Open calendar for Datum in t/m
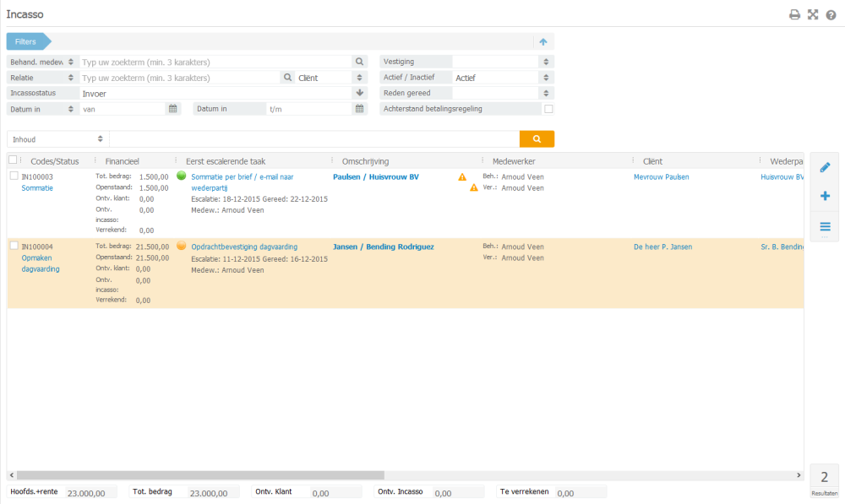The height and width of the screenshot is (504, 845). click(359, 109)
